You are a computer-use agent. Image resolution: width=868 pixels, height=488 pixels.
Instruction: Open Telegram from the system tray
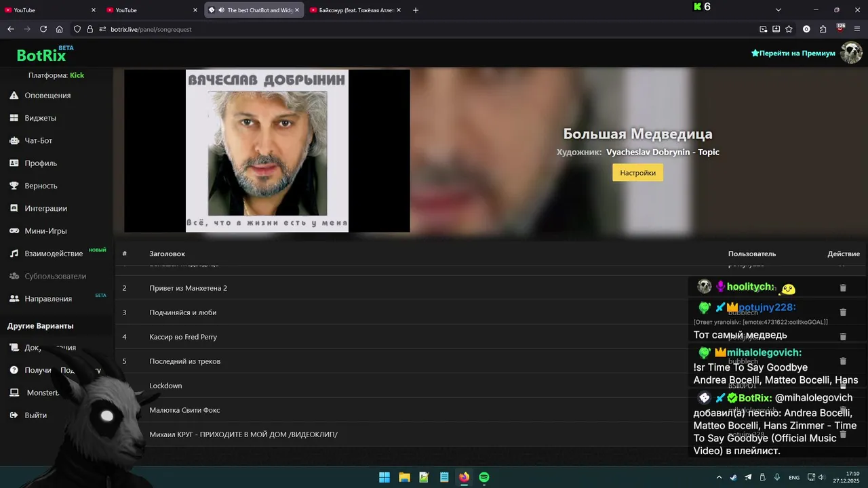pos(748,477)
